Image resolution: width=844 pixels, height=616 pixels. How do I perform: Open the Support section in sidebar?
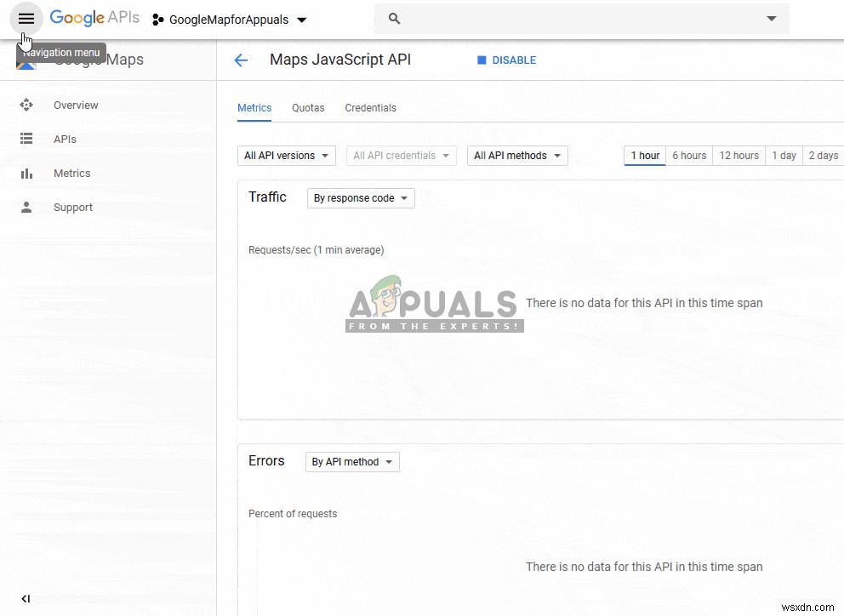coord(27,207)
